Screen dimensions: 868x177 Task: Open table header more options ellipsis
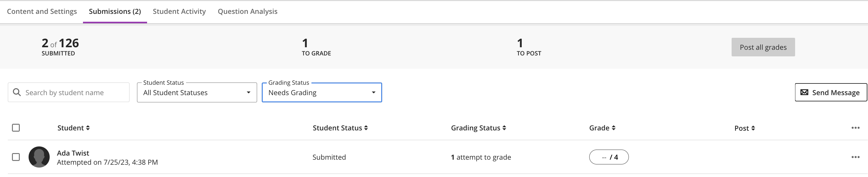coord(855,128)
